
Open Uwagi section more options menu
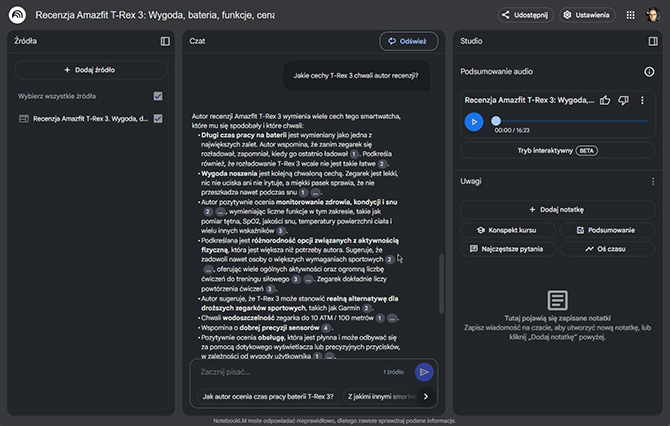(652, 182)
